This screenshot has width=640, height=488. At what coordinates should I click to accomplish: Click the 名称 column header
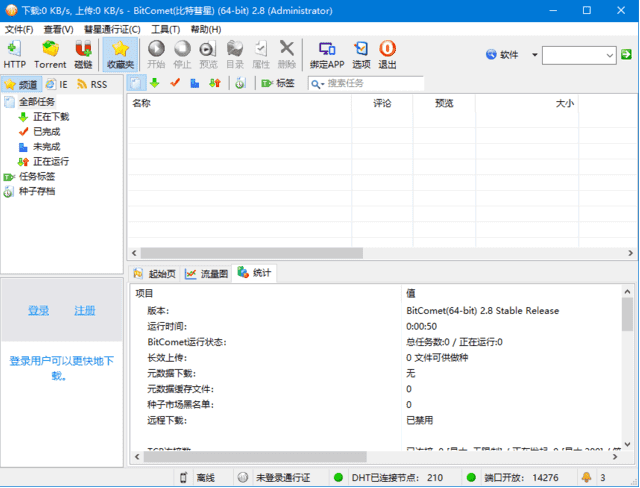pos(239,103)
